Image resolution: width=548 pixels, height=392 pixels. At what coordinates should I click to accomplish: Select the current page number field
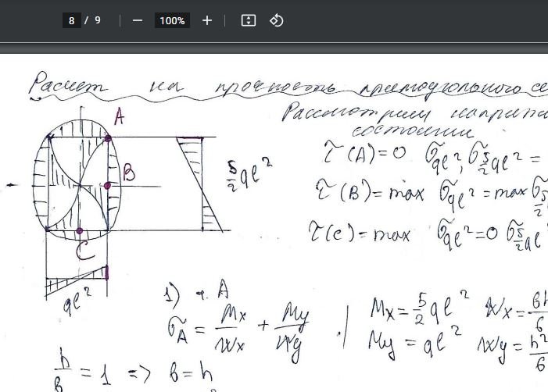[72, 20]
